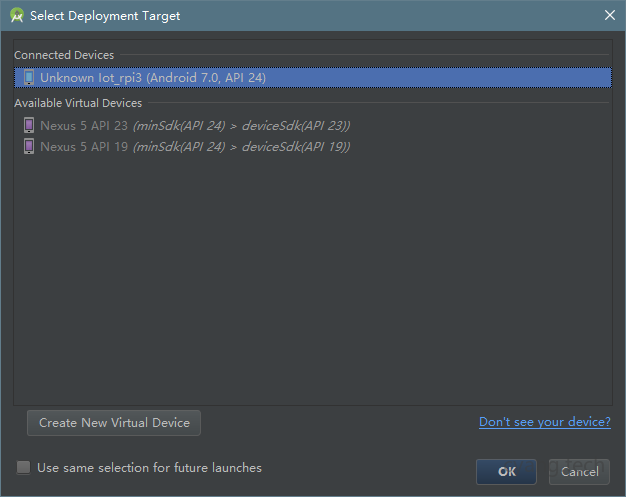Dismiss the dialog with Cancel
Screen dimensions: 626x497
(579, 471)
